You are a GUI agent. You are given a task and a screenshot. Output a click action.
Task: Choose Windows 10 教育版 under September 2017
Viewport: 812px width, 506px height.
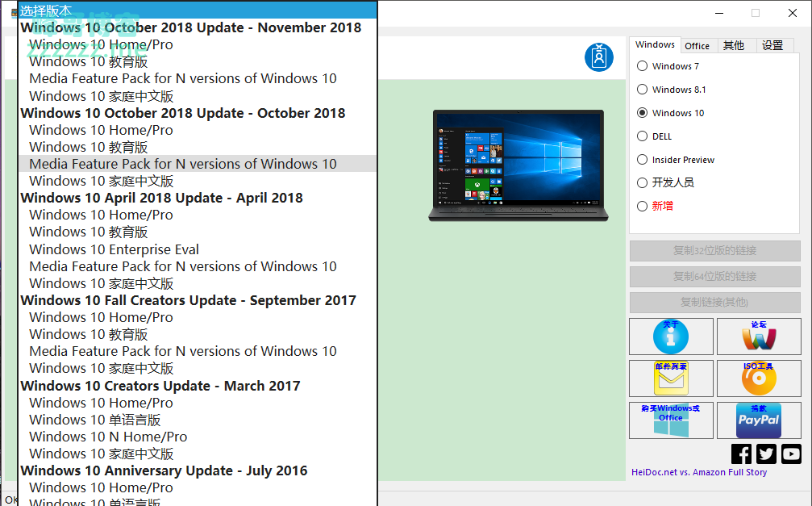[198, 334]
